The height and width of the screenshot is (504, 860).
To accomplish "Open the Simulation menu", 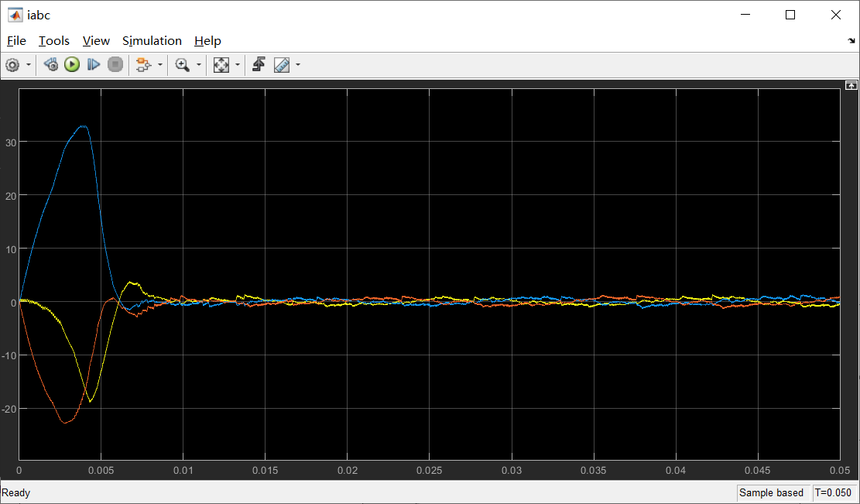I will (152, 41).
